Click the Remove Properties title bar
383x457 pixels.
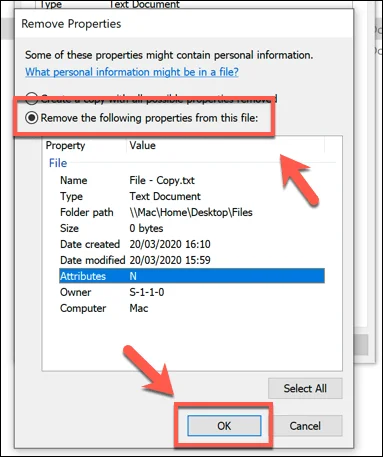(x=183, y=24)
